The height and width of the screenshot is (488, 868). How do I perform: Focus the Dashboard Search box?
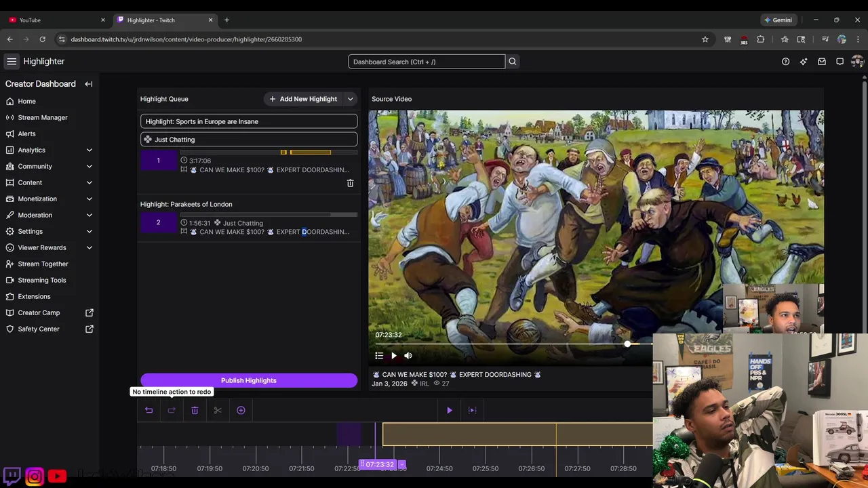coord(427,62)
